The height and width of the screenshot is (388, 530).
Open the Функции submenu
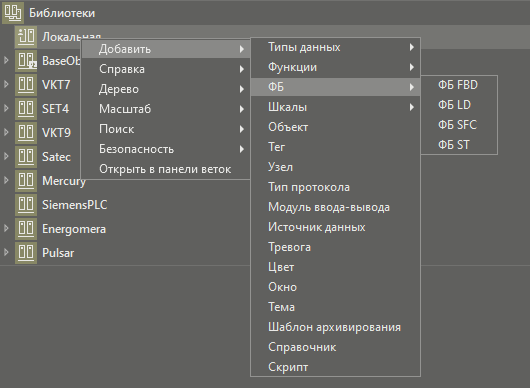[x=335, y=67]
